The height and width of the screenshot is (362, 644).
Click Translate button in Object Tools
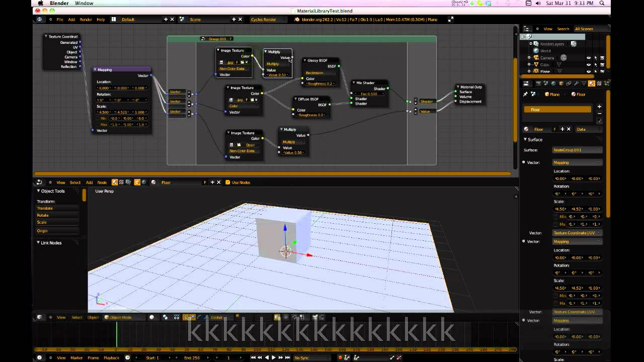pos(57,208)
